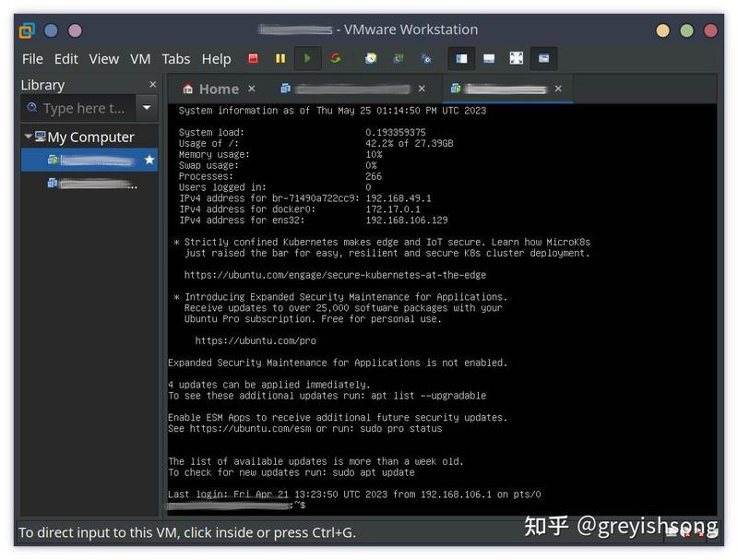Open the library search filter dropdown arrow

point(147,108)
